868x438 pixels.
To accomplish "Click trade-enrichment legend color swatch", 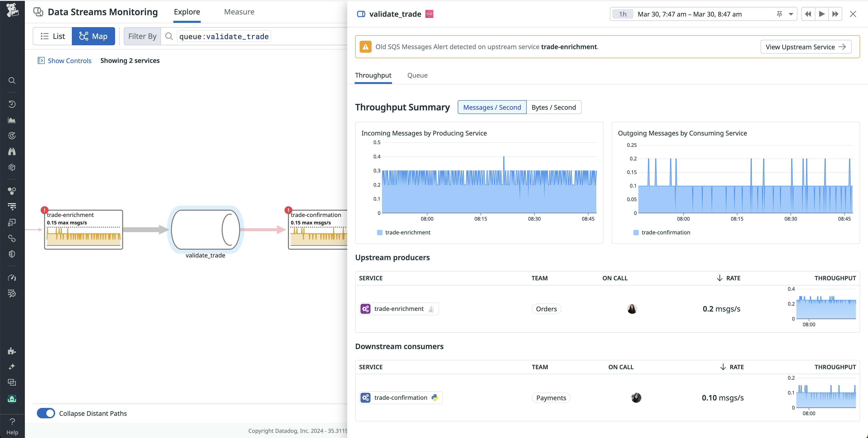I will (x=380, y=232).
